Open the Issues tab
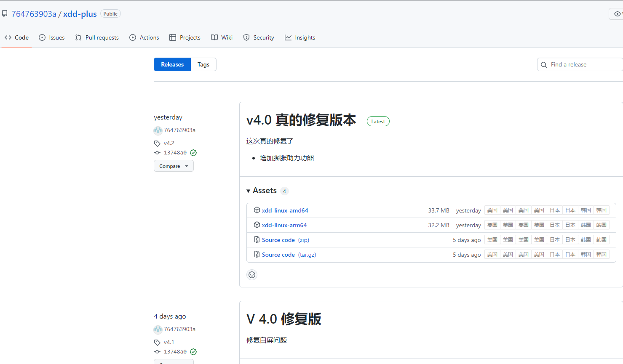623x364 pixels. pos(52,37)
